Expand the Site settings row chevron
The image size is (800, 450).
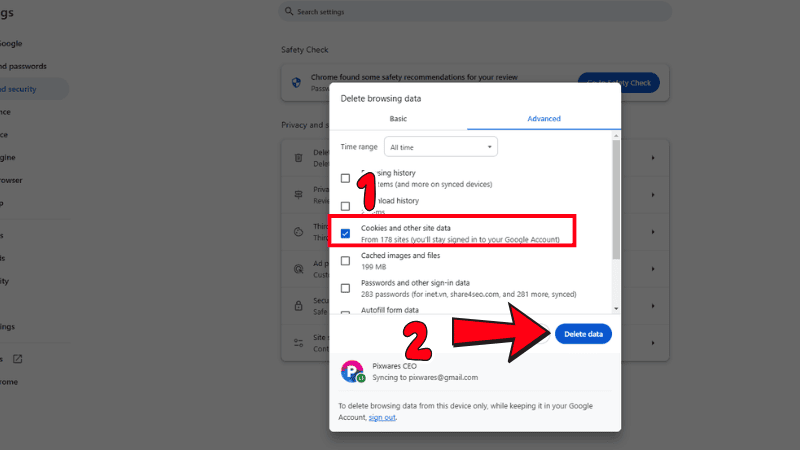click(x=653, y=343)
